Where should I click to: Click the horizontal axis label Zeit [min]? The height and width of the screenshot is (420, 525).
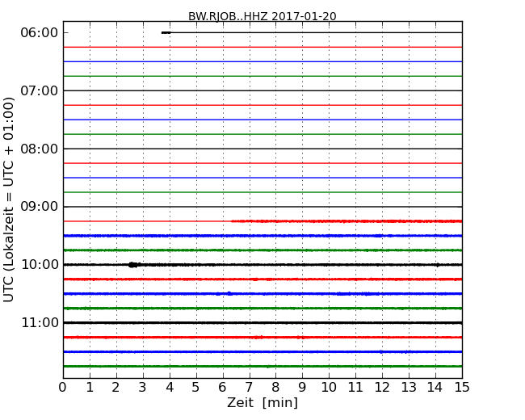pyautogui.click(x=262, y=402)
